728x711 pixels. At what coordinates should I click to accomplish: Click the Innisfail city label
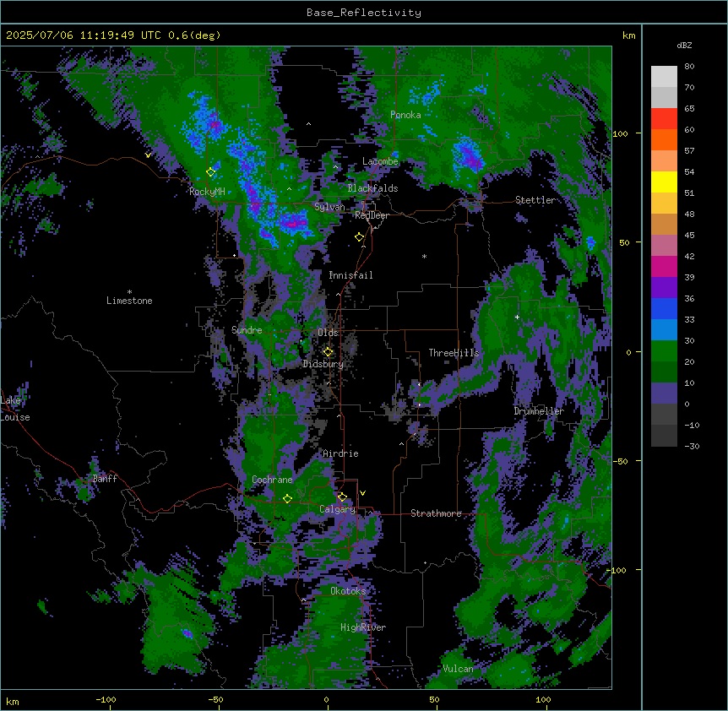tap(350, 275)
